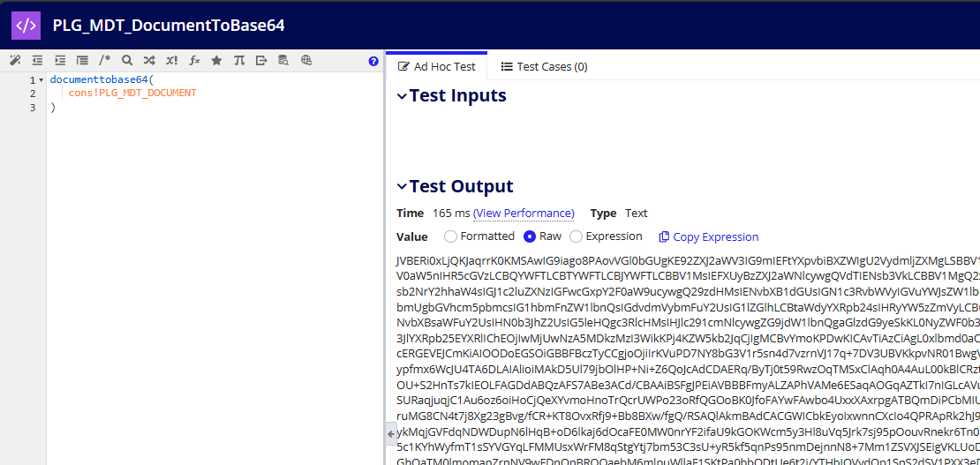Click the Copy Expression link
The width and height of the screenshot is (980, 465).
click(x=708, y=236)
